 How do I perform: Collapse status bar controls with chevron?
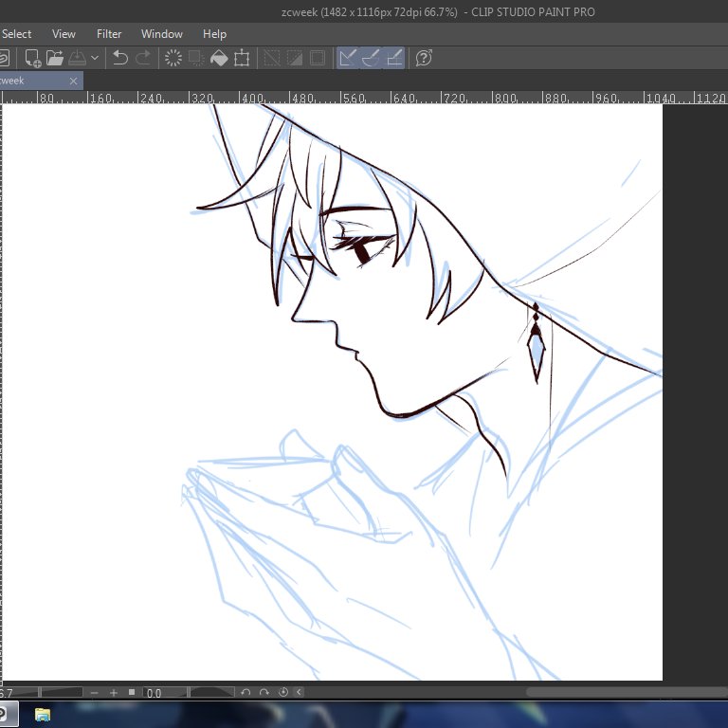pos(299,692)
